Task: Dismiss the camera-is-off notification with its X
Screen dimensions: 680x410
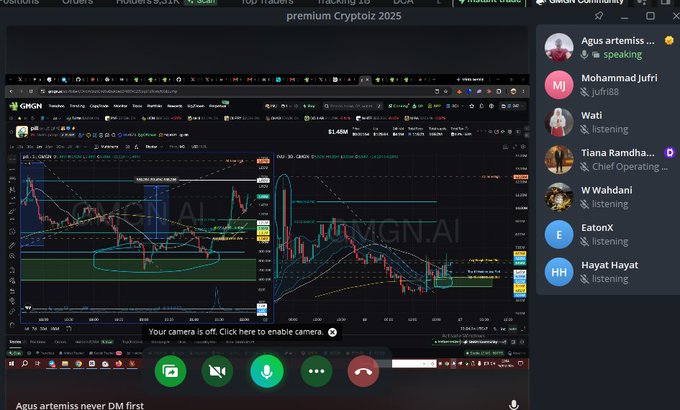Action: point(332,332)
